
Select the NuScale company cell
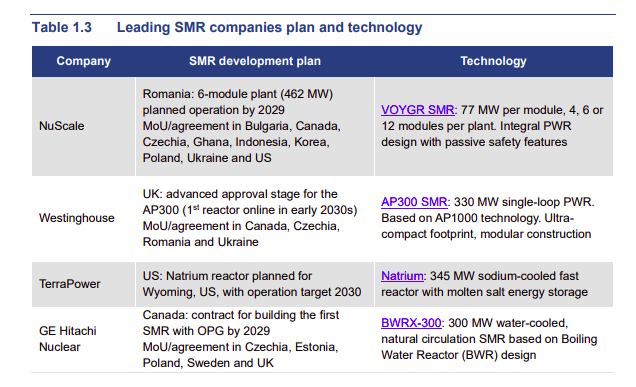click(x=84, y=126)
